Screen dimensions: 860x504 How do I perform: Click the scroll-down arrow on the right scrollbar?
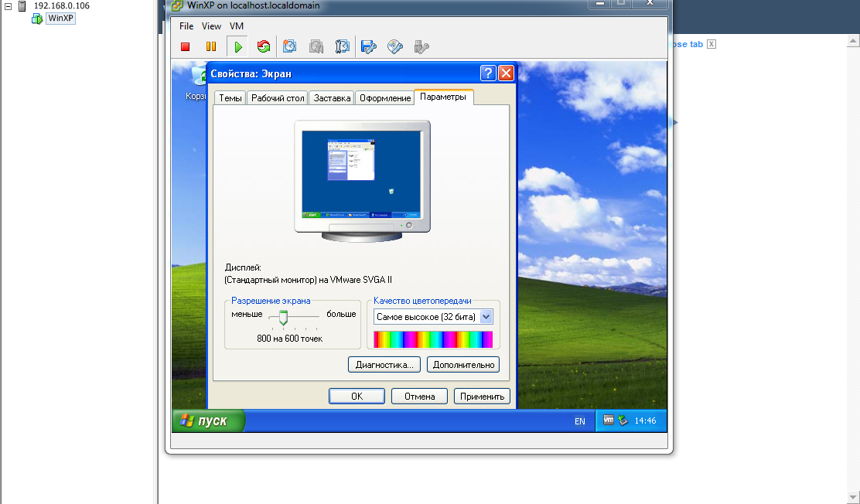(853, 498)
